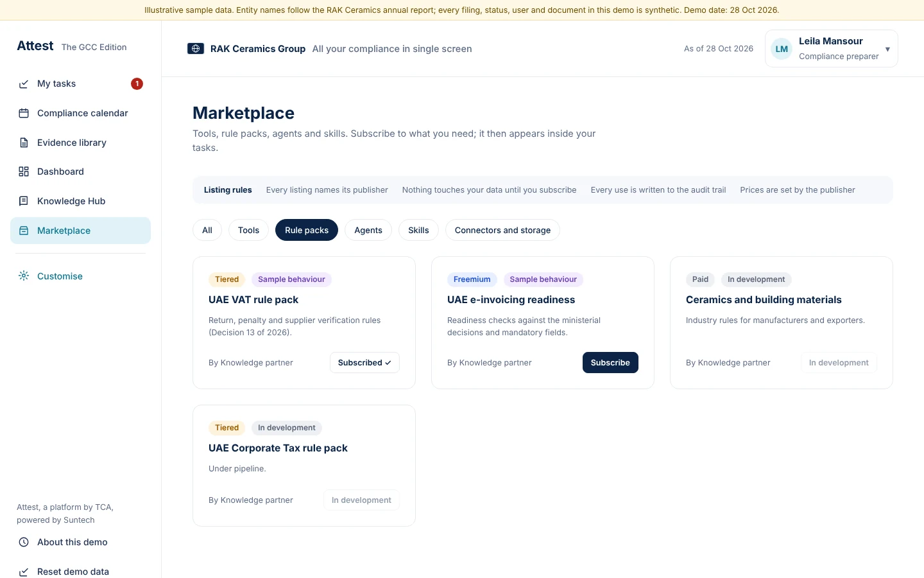Open Evidence library document icon
The width and height of the screenshot is (924, 578).
[24, 143]
